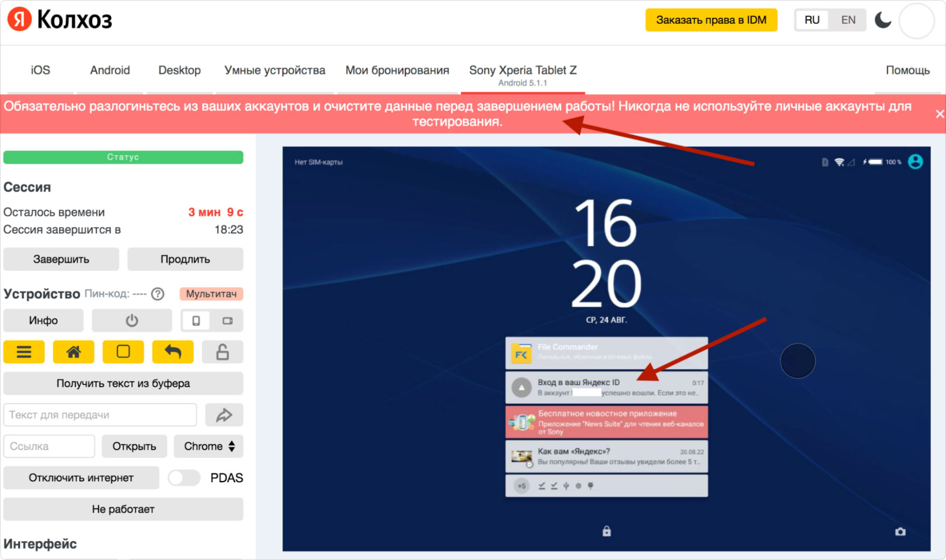Tap the tablet SD card status icon
946x560 pixels.
coord(825,162)
